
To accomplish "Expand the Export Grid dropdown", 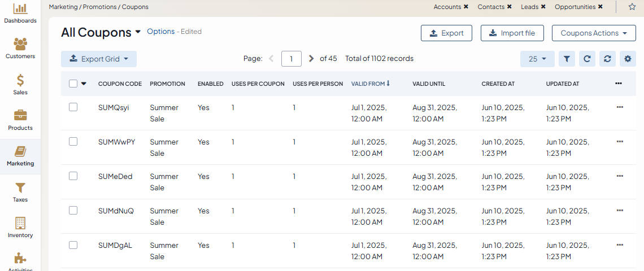I will [x=99, y=59].
